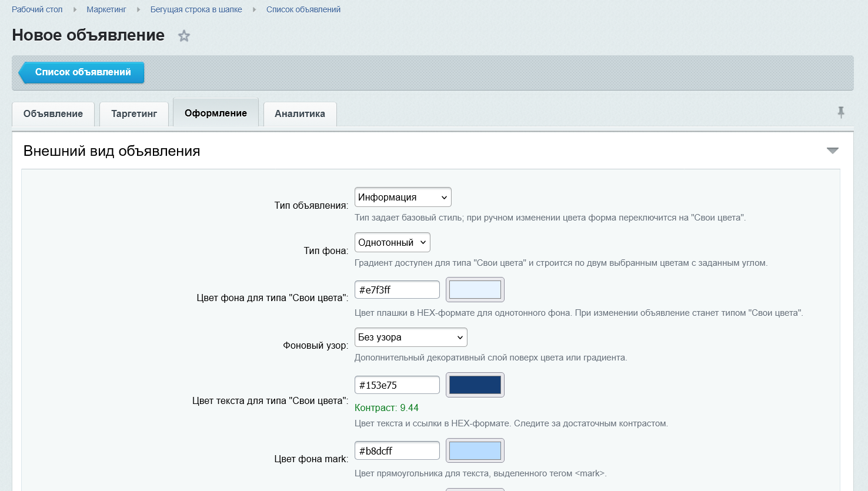Focus the mark color hex field #b8dcff
868x491 pixels.
point(397,450)
